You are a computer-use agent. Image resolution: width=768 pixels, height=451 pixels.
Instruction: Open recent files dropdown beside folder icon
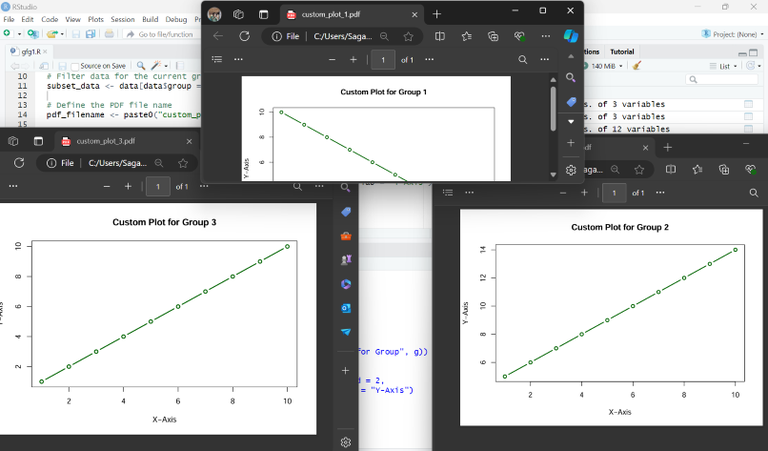(x=62, y=34)
